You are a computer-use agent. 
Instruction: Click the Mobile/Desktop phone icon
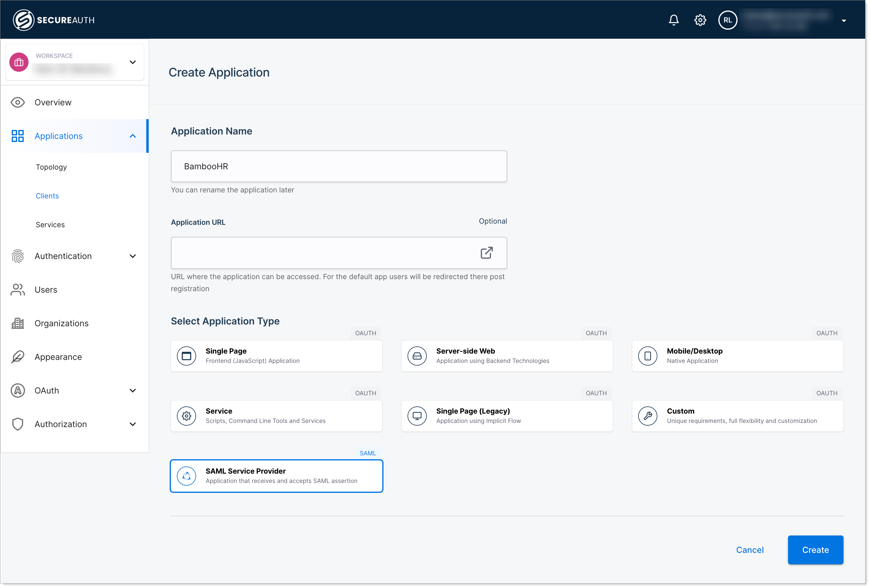click(x=648, y=356)
